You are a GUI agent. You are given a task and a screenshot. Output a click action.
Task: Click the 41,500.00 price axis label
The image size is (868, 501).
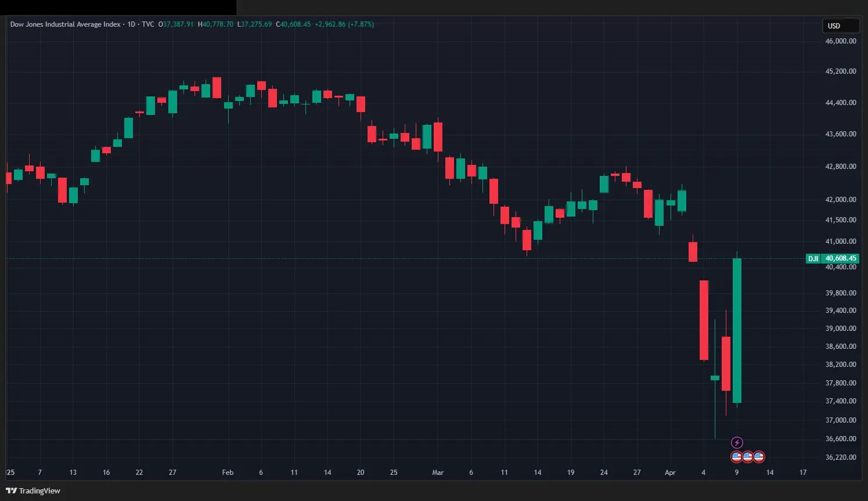(841, 220)
